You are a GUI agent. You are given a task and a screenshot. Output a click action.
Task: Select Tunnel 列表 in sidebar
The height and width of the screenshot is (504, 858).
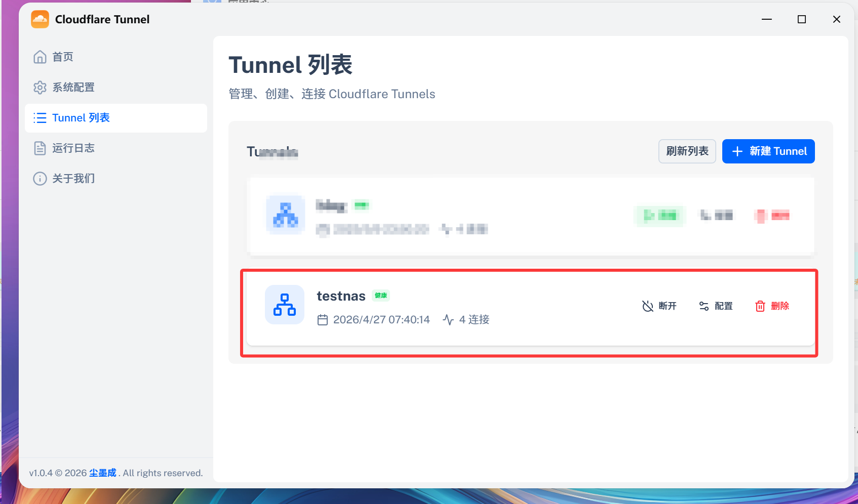pos(81,118)
